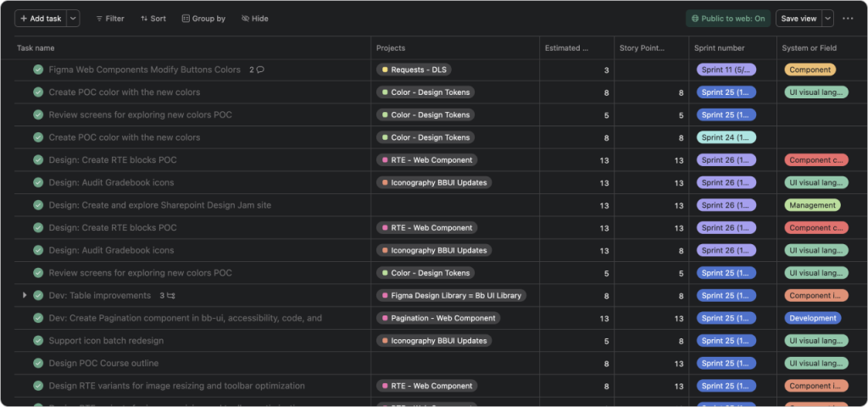Screen dimensions: 868x407
Task: Click the Save view button
Action: point(798,19)
